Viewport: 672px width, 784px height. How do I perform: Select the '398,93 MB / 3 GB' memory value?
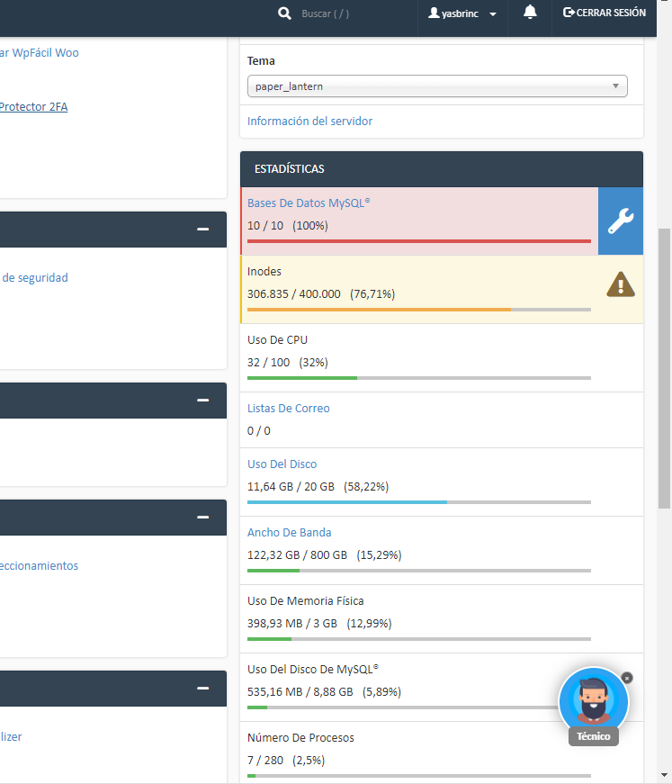pos(292,624)
